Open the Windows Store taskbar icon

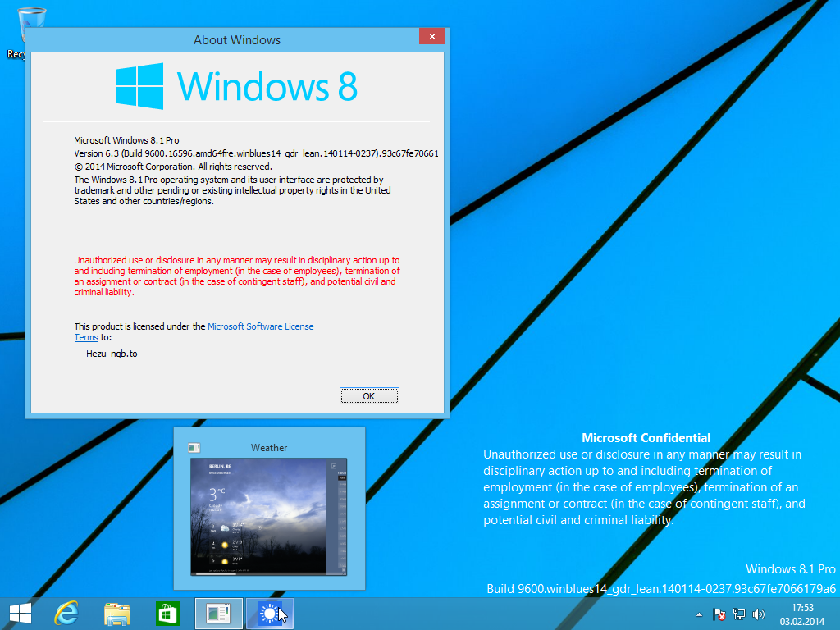click(167, 614)
